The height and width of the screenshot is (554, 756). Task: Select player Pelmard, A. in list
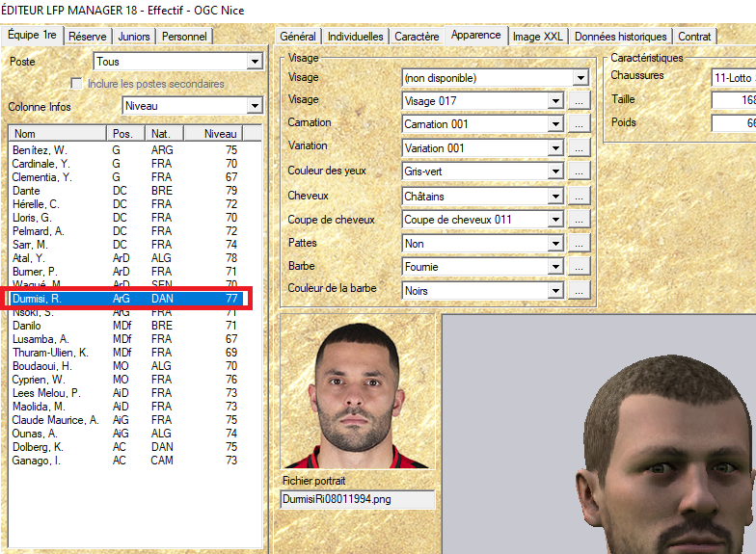125,231
